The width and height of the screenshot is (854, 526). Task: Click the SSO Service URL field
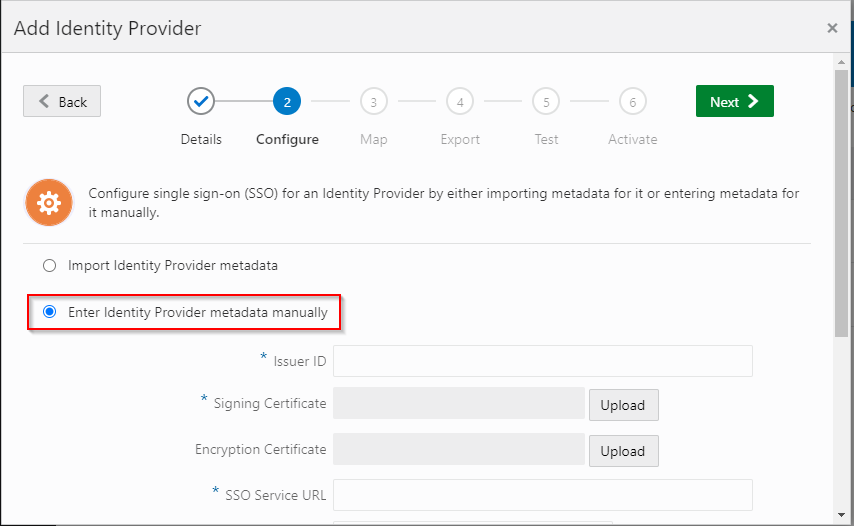[x=542, y=494]
